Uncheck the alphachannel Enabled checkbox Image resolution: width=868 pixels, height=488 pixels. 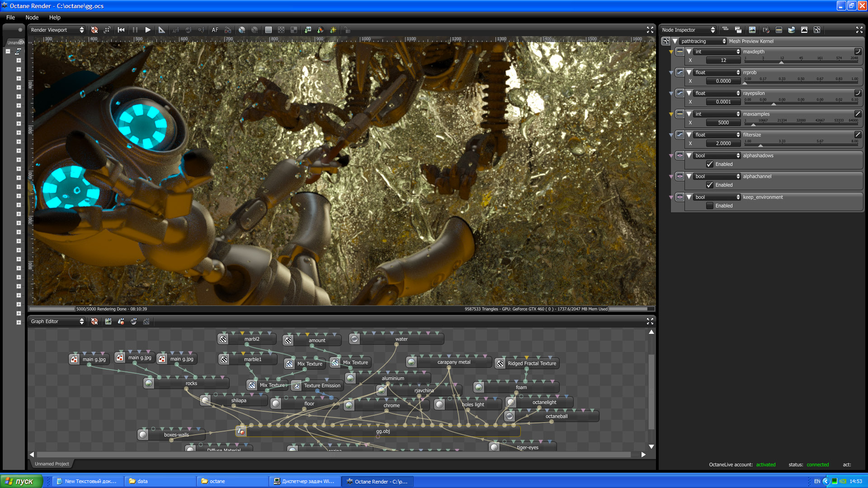pos(710,185)
